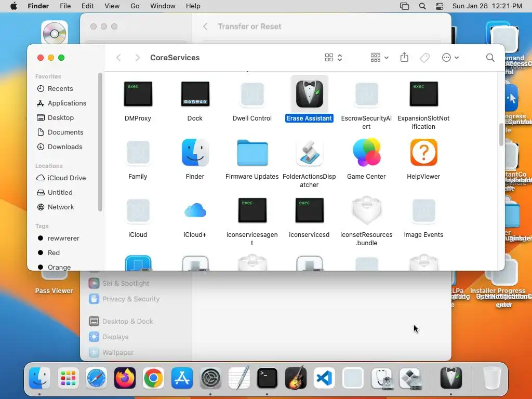Select FolderActionsDispatcher icon
This screenshot has height=399, width=532.
310,152
